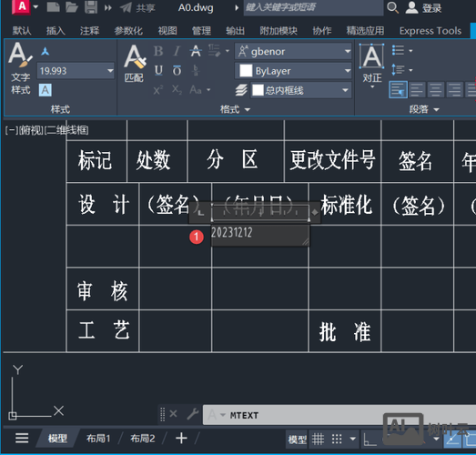Click the viewport [-] control

pos(12,130)
